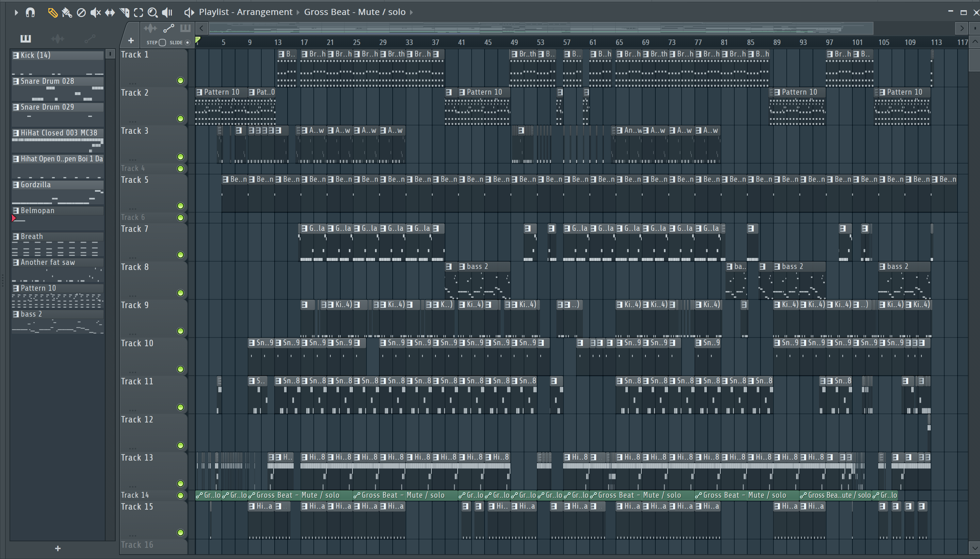Select the Delete tool
Screen dimensions: 980x559
tap(81, 13)
